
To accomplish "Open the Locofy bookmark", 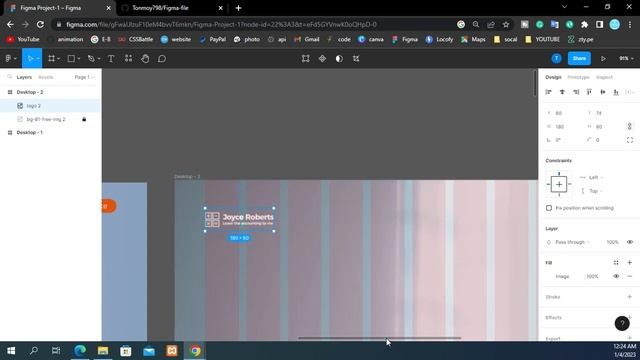I will 439,40.
